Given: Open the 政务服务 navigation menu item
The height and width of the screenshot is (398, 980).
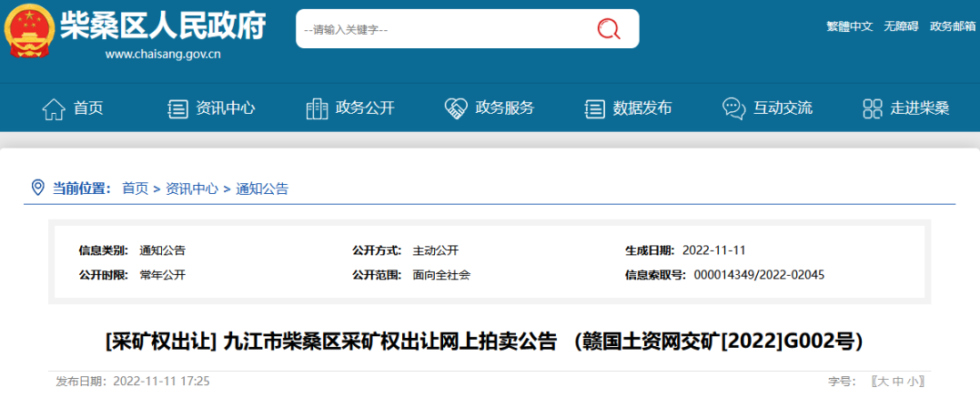Looking at the screenshot, I should pos(504,108).
